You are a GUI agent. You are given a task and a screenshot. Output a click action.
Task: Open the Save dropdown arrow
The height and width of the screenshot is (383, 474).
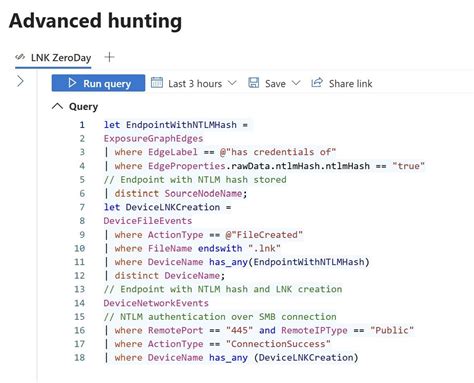click(x=296, y=83)
